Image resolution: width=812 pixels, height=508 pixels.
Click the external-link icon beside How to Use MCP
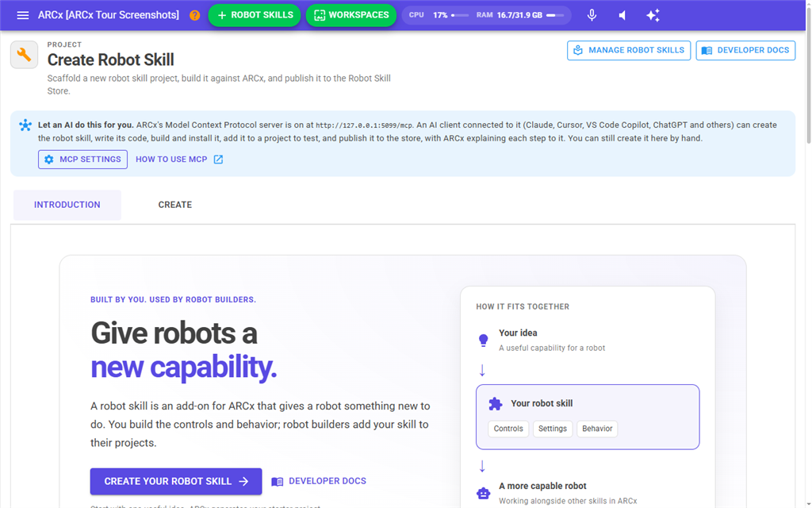point(219,160)
